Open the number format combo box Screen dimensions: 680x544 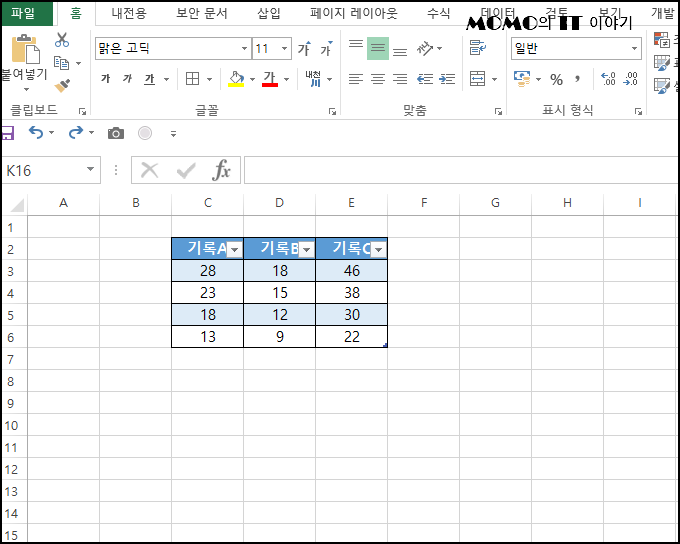[576, 49]
